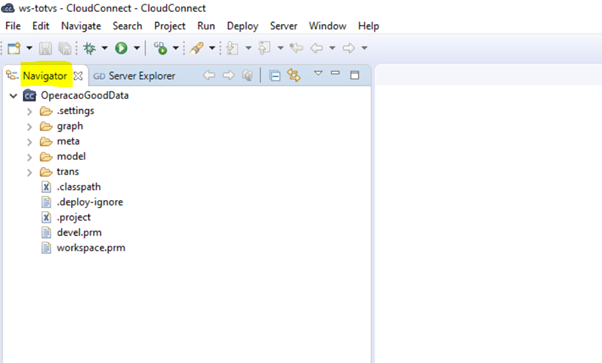Select the workspace.prm file
This screenshot has height=363, width=602.
(x=91, y=248)
